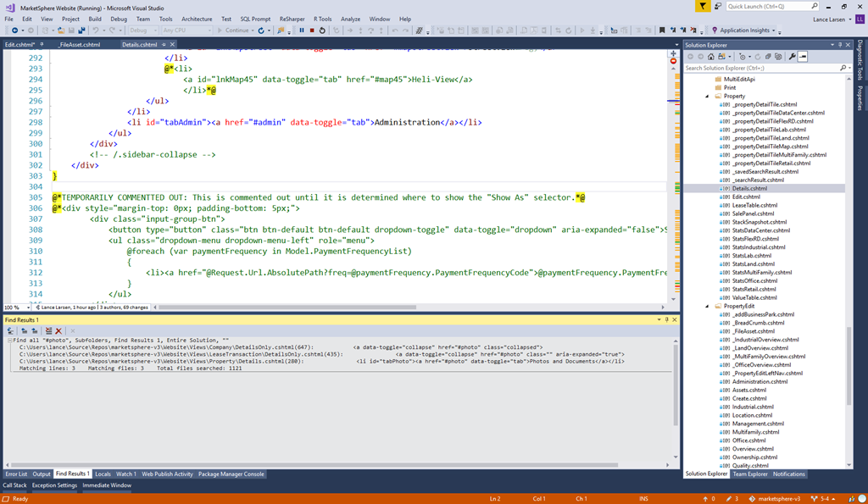This screenshot has height=504, width=868.
Task: Open the Architecture menu
Action: (197, 19)
